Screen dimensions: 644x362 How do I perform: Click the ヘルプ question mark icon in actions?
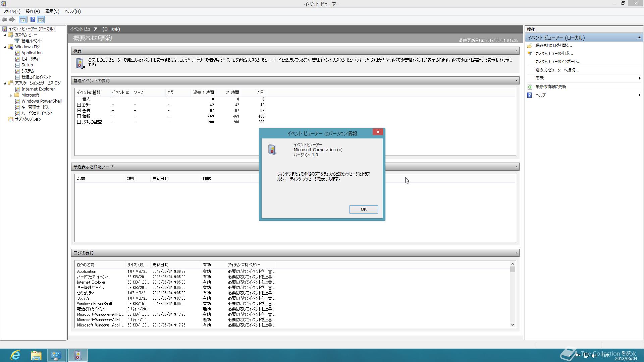coord(530,95)
